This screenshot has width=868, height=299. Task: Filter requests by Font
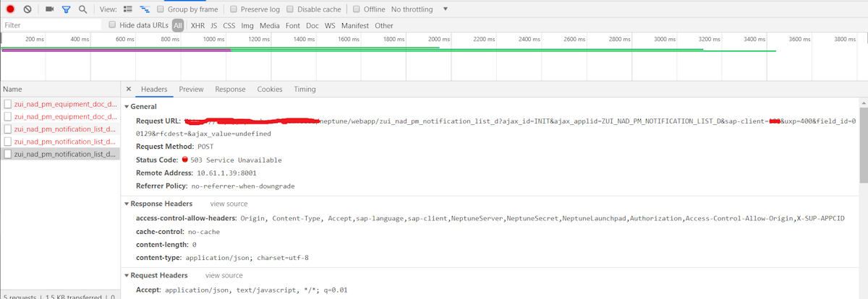(293, 25)
